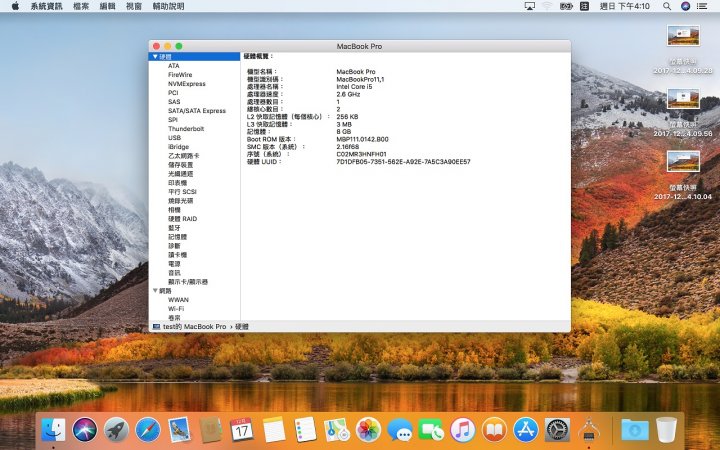Open the Apple menu
The width and height of the screenshot is (720, 450).
click(15, 6)
